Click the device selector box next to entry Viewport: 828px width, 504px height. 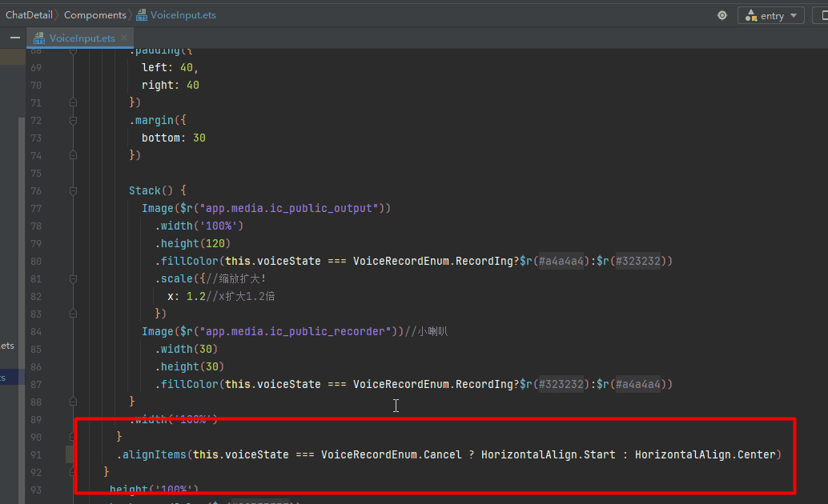[x=822, y=15]
